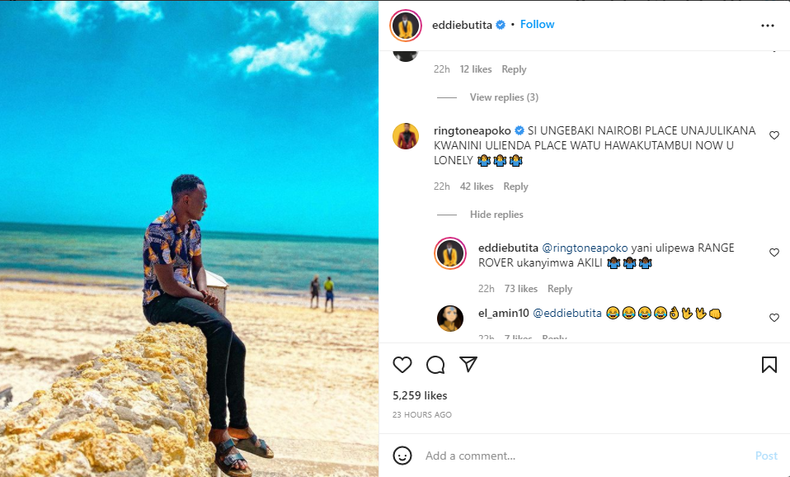Screen dimensions: 790x477
Task: Like the post with heart icon
Action: (402, 365)
